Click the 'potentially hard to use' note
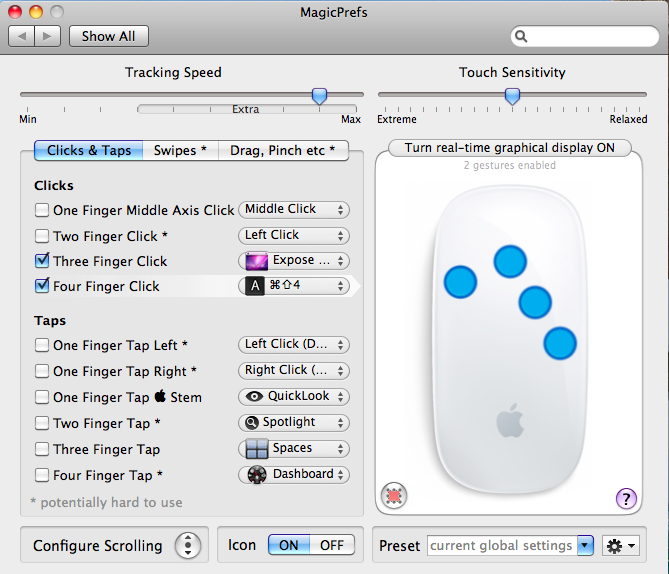The height and width of the screenshot is (574, 669). pyautogui.click(x=106, y=502)
